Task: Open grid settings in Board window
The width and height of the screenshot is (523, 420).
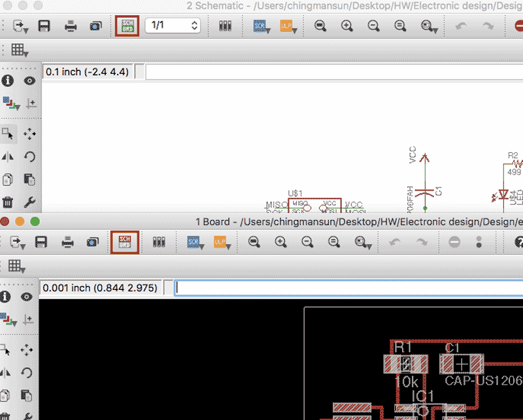Action: 16,267
